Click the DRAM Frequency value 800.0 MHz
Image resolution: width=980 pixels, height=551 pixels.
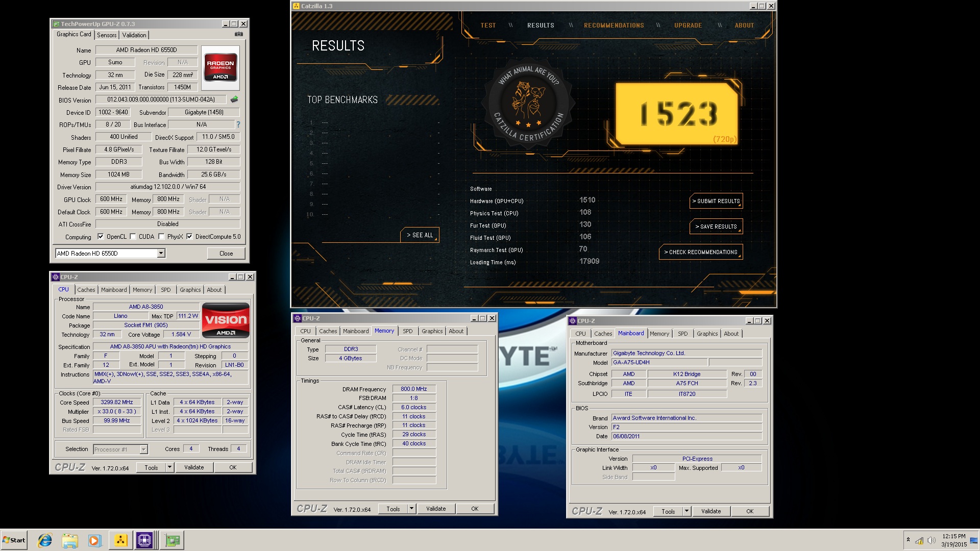414,389
